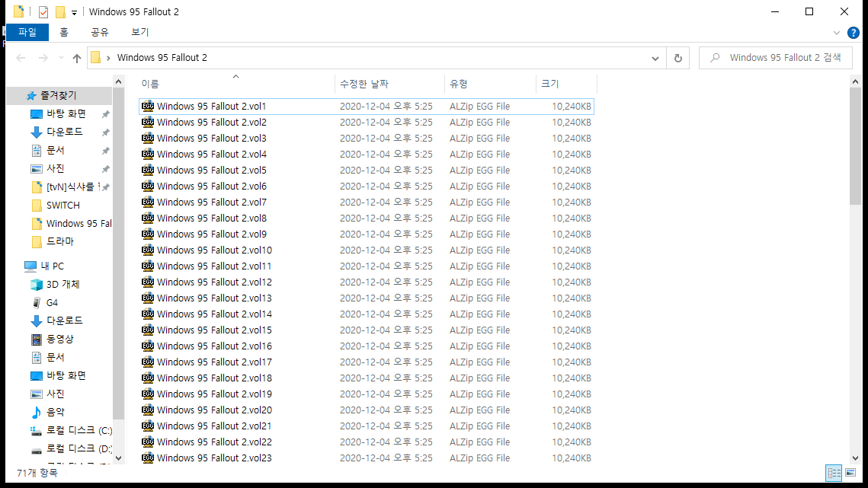Click file list scroll up arrow

855,81
